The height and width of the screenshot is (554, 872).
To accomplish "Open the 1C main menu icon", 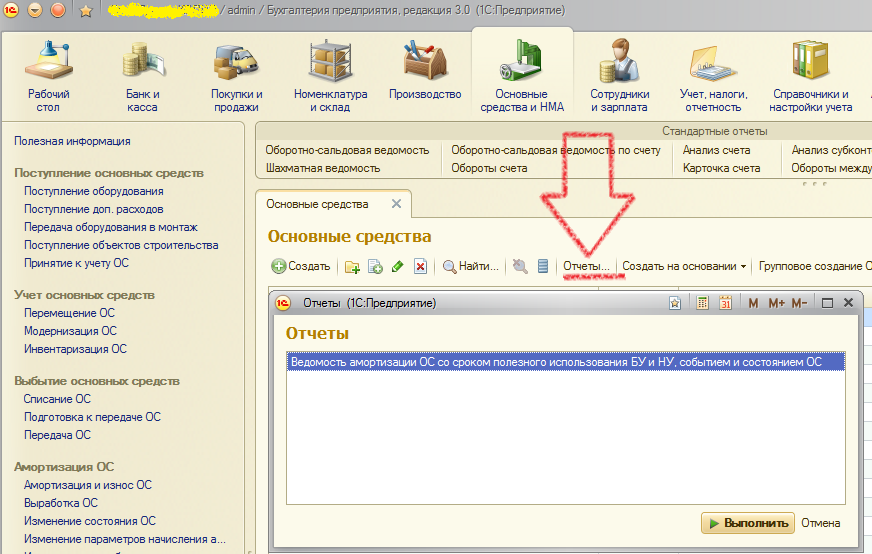I will click(x=11, y=9).
